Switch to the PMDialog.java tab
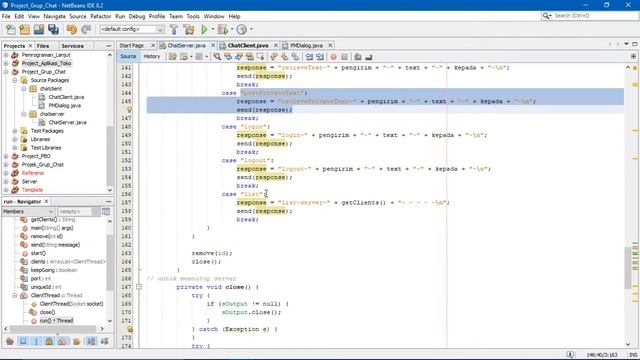The image size is (640, 360). pyautogui.click(x=307, y=45)
